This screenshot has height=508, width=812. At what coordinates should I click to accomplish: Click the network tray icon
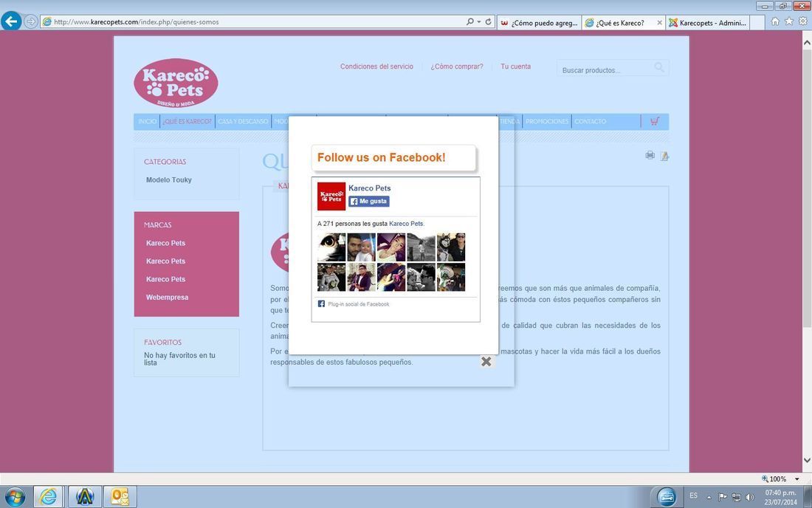pos(736,497)
